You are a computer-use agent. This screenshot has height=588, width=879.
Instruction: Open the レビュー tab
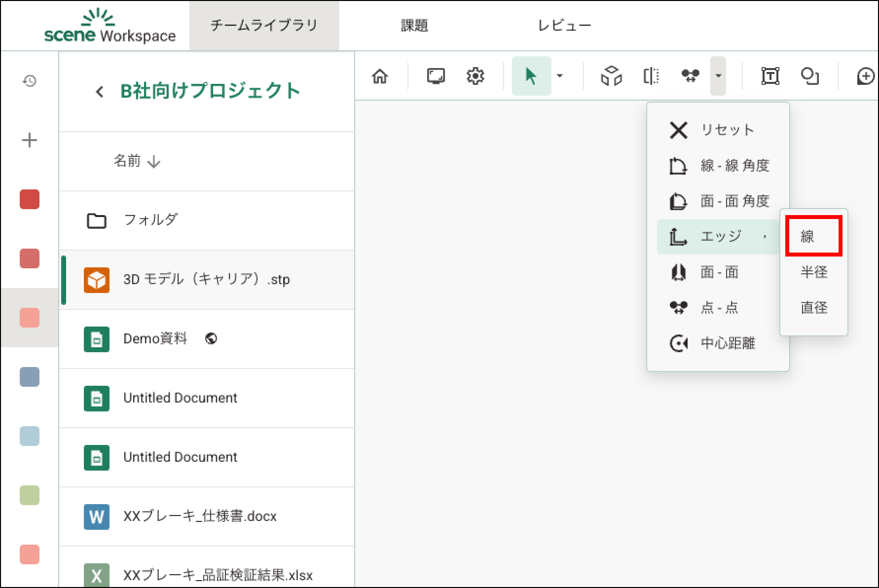(x=565, y=26)
